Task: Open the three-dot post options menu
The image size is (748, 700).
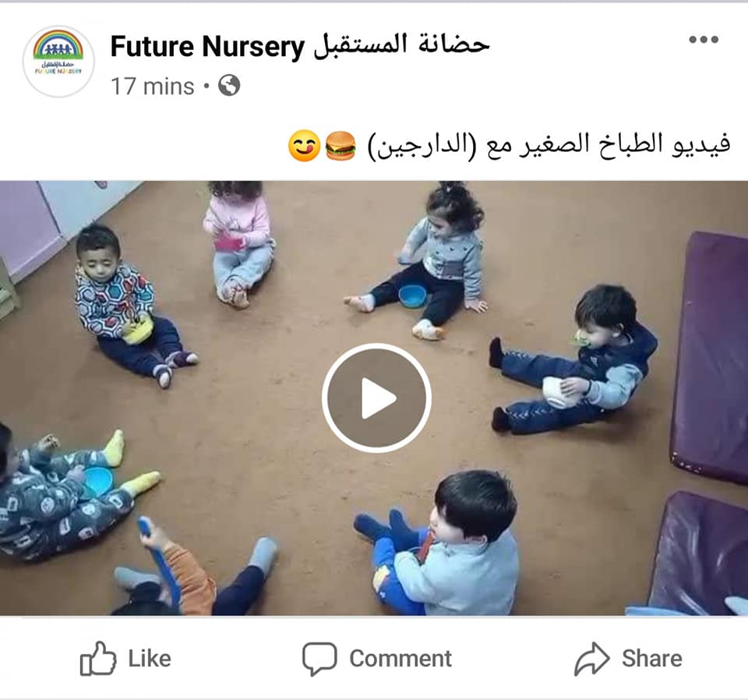Action: point(704,40)
